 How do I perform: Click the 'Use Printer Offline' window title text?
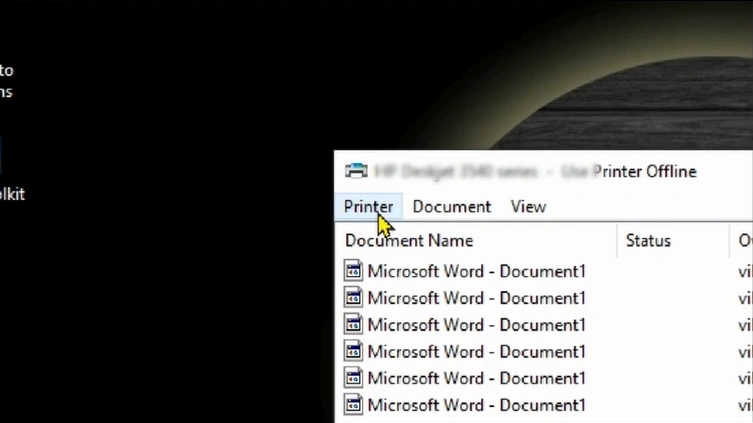point(628,171)
